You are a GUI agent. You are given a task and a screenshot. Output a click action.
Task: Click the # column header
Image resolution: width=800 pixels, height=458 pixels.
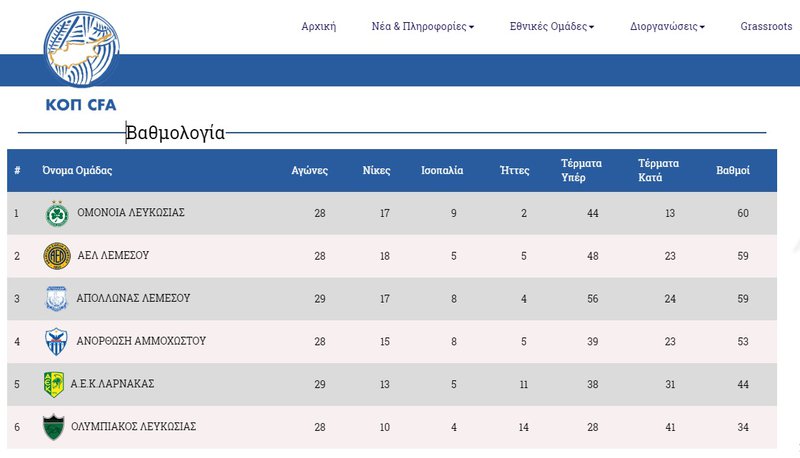(x=17, y=170)
